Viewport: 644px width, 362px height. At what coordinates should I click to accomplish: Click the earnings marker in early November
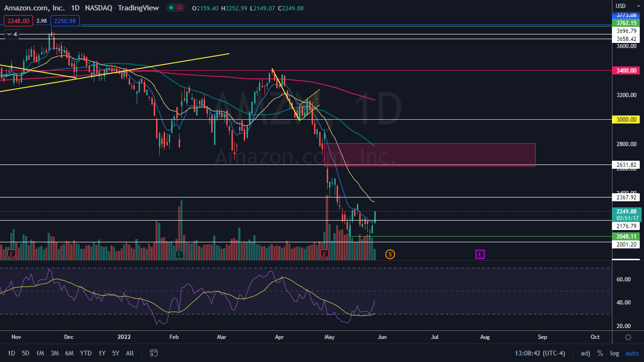click(x=12, y=255)
